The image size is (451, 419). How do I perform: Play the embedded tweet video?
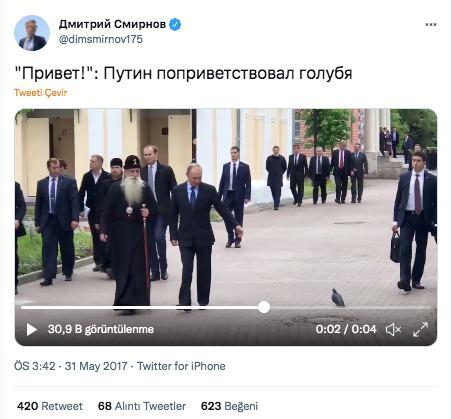(32, 329)
